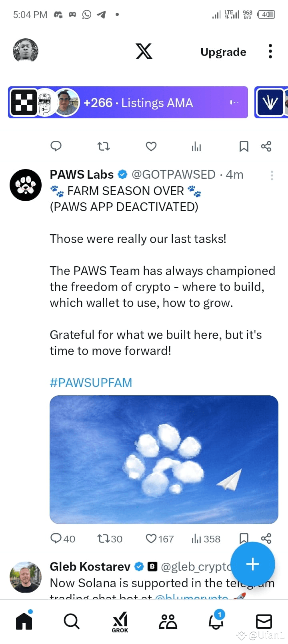This screenshot has width=288, height=644.
Task: Select the Communities icon
Action: tap(168, 621)
